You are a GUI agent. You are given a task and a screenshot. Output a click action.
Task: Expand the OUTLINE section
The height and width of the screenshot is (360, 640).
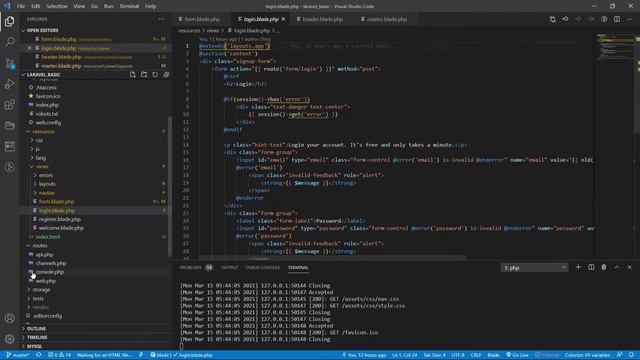click(x=36, y=329)
